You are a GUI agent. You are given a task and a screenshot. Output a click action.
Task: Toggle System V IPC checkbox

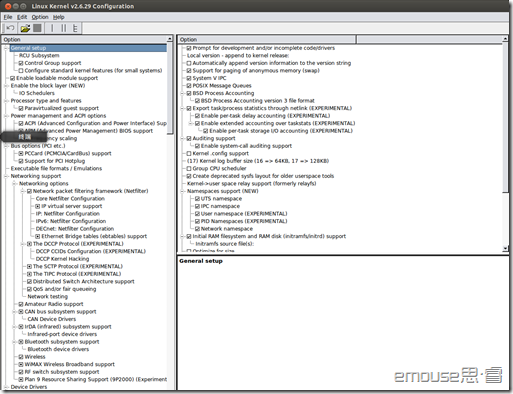(x=189, y=78)
